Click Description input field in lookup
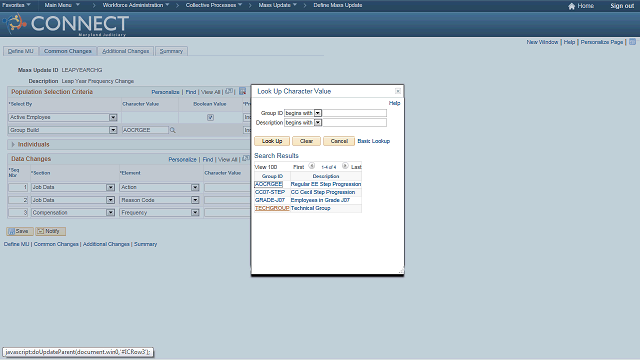 (354, 122)
